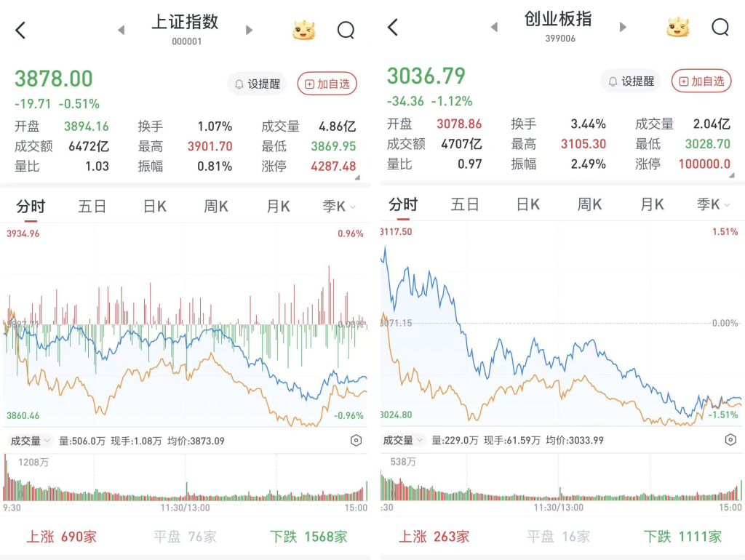This screenshot has height=560, width=745.
Task: Set price alert 设提醒 for 创业板指
Action: [x=630, y=81]
